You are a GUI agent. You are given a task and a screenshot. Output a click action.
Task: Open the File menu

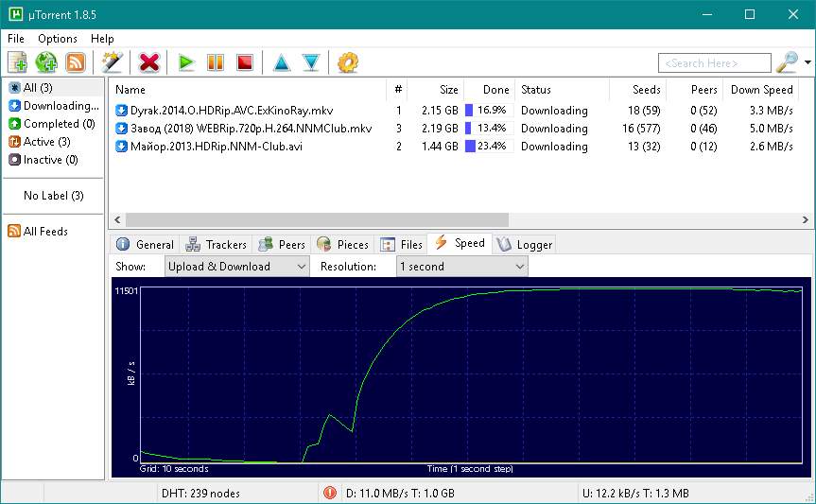click(x=16, y=39)
